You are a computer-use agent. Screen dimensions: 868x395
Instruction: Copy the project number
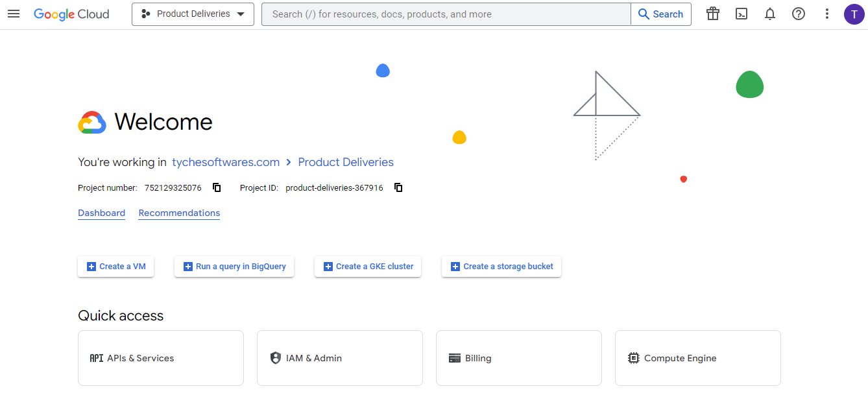pyautogui.click(x=217, y=187)
